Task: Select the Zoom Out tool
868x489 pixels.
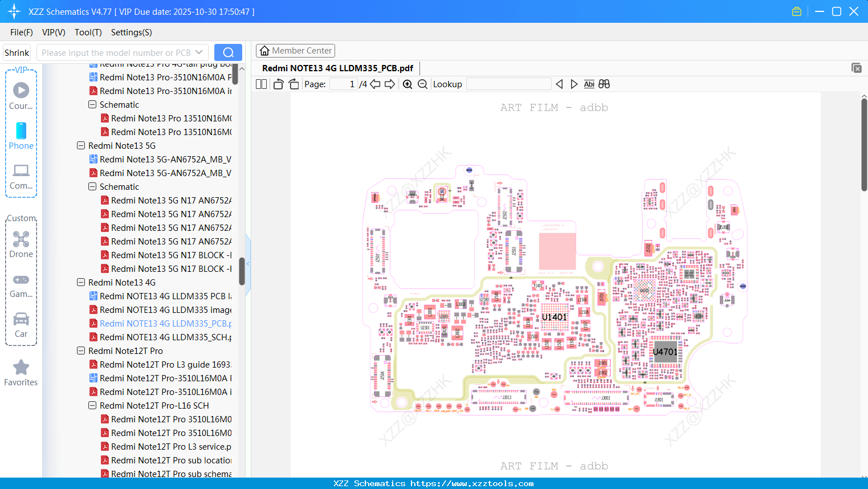Action: click(422, 84)
